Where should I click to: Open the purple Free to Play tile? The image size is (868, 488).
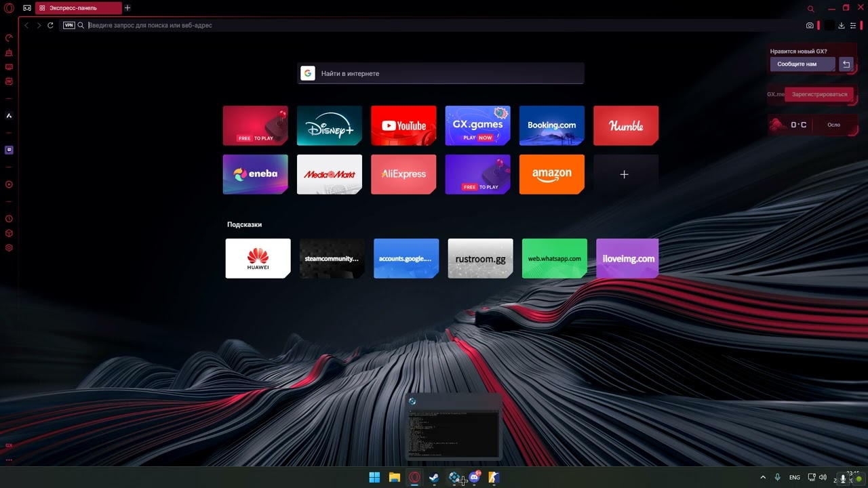point(478,174)
